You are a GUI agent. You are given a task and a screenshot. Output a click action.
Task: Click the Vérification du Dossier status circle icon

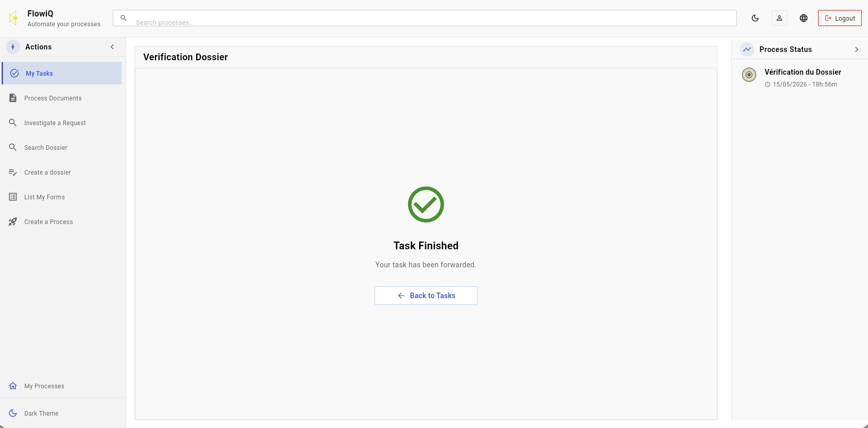[x=749, y=75]
